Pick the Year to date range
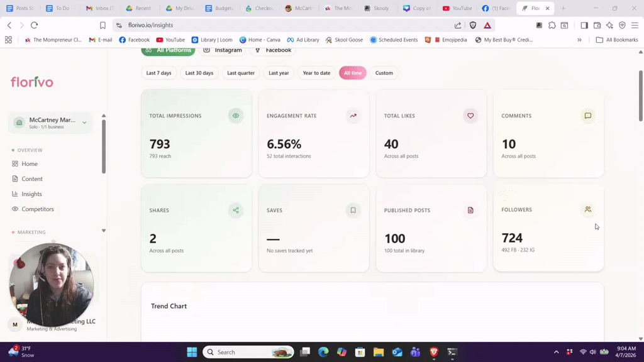Screen dimensions: 644x362 [x=316, y=73]
